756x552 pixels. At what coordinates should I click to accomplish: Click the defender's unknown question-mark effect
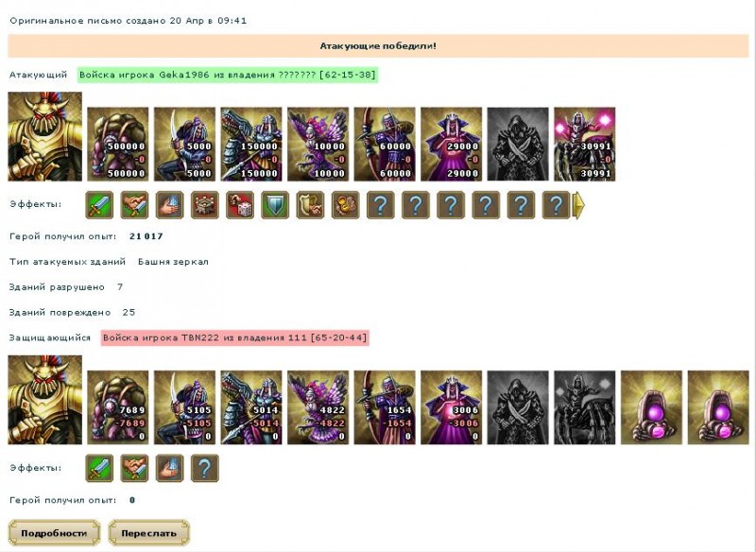coord(205,468)
